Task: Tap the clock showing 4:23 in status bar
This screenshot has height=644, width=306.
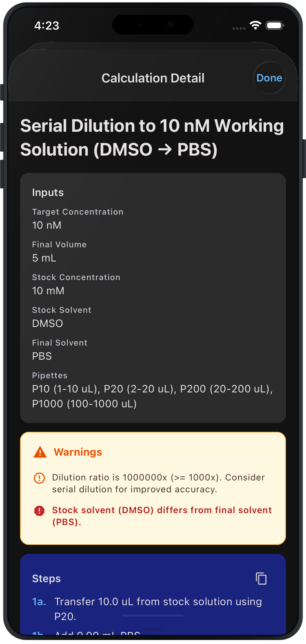Action: (47, 25)
